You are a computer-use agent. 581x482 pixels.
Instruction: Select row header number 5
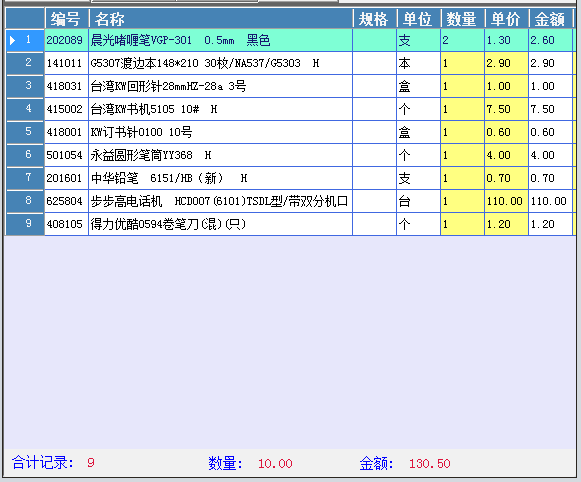(25, 132)
